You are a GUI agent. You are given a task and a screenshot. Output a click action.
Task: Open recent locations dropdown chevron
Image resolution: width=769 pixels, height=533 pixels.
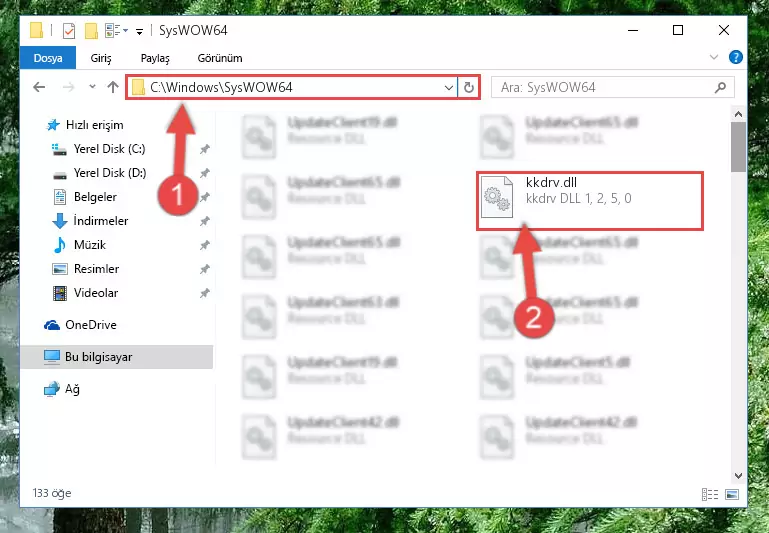click(92, 87)
